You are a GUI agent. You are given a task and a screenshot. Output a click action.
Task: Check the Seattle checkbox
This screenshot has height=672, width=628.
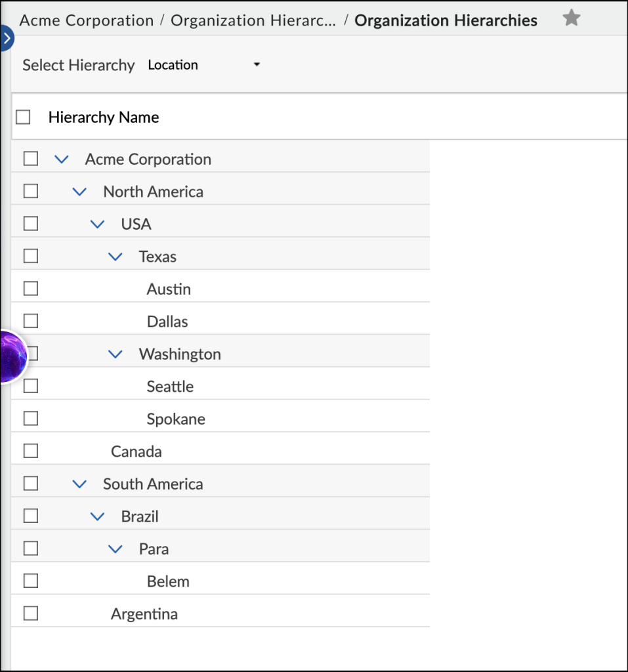[x=30, y=385]
